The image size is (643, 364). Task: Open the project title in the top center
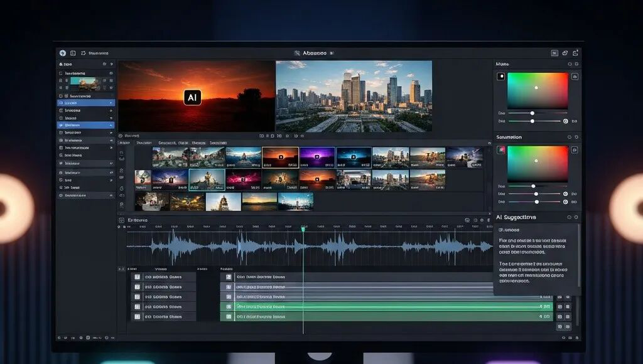click(x=315, y=53)
